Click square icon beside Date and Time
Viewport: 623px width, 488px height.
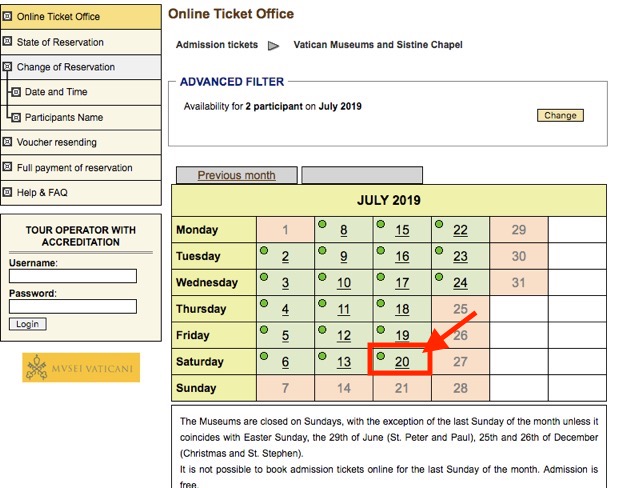15,92
